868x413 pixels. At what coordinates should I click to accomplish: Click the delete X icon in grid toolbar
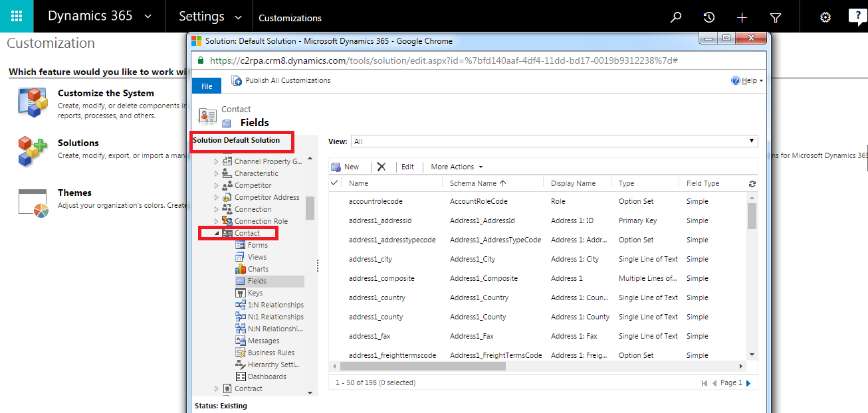pos(381,167)
